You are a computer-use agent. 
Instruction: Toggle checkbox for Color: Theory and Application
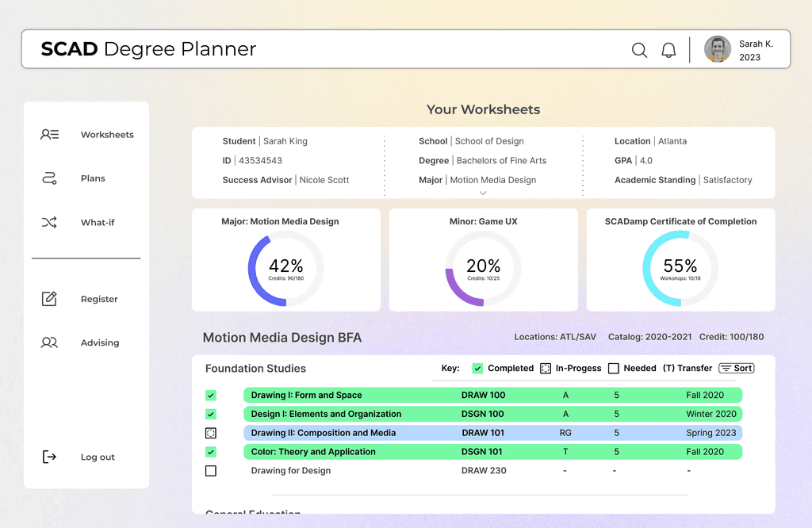click(x=211, y=452)
